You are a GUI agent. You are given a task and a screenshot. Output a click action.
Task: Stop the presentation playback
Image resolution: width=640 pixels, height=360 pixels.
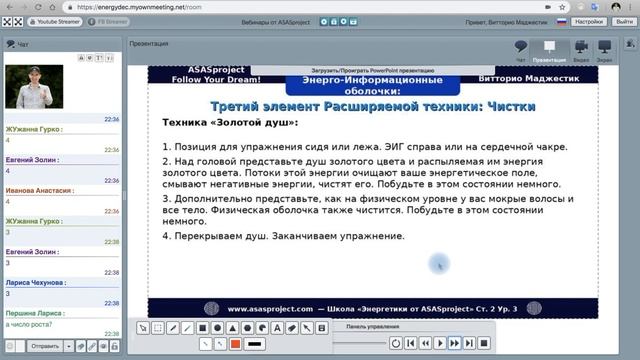click(x=484, y=343)
